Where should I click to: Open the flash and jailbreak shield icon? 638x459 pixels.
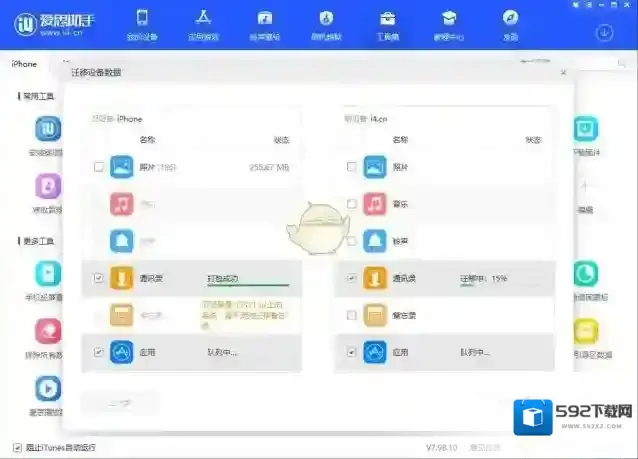[326, 24]
